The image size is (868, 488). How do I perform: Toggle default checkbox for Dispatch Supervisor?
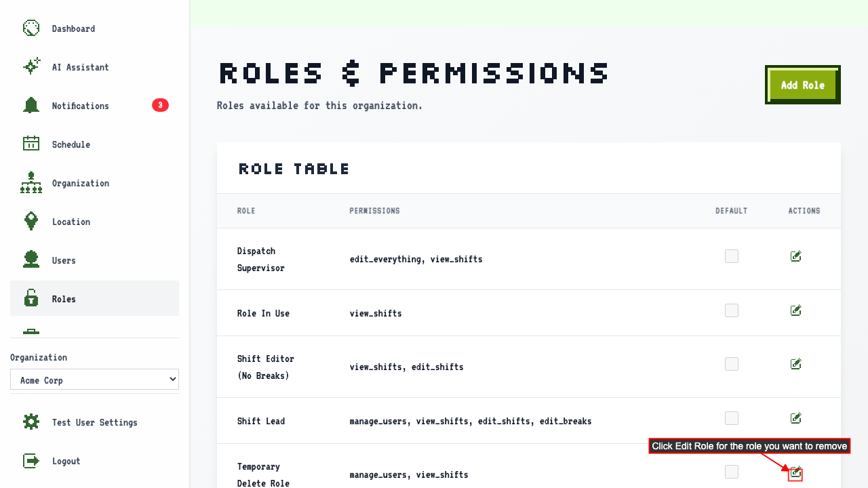click(732, 256)
